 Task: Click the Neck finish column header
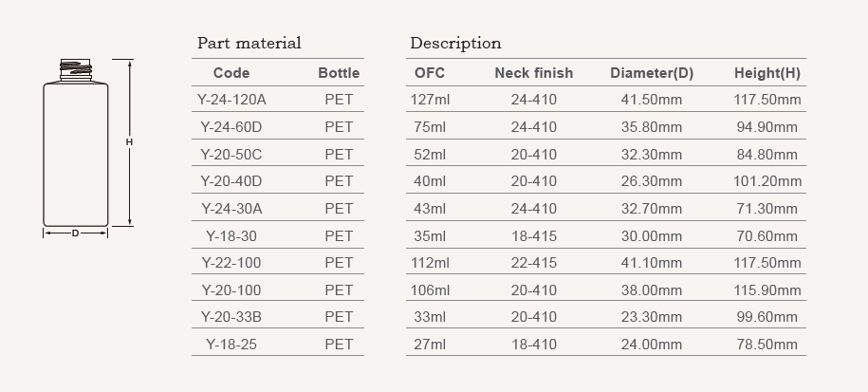tap(534, 73)
